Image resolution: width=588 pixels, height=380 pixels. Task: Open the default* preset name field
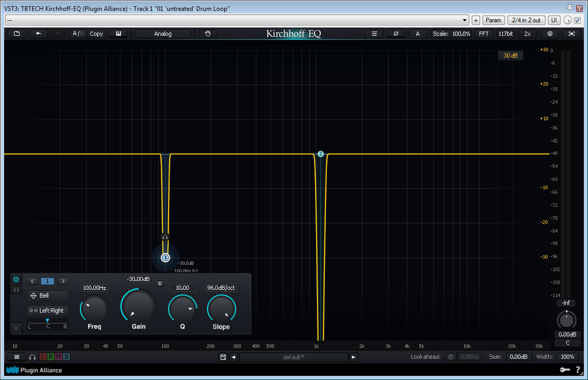(x=294, y=357)
